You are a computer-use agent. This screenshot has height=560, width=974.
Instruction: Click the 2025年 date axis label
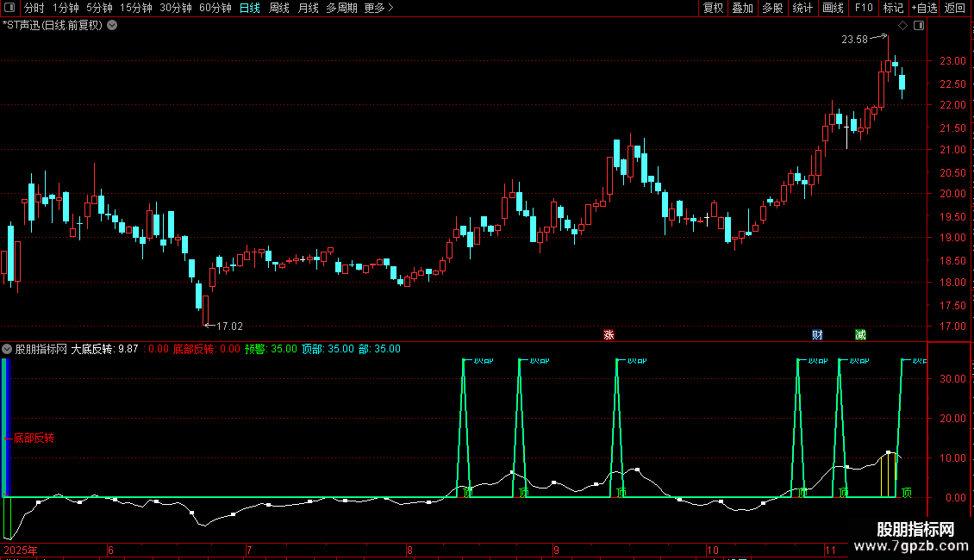click(21, 550)
